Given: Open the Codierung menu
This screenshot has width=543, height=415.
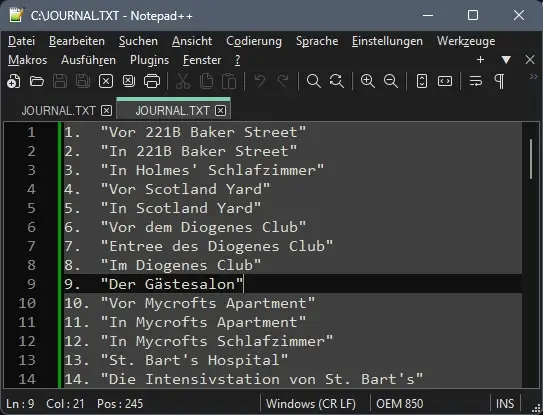Looking at the screenshot, I should pyautogui.click(x=254, y=41).
